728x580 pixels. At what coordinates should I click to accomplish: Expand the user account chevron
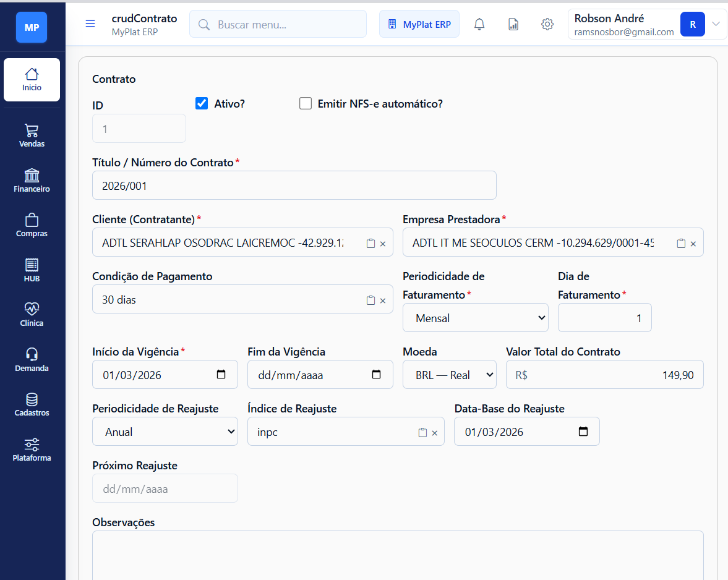pyautogui.click(x=716, y=24)
